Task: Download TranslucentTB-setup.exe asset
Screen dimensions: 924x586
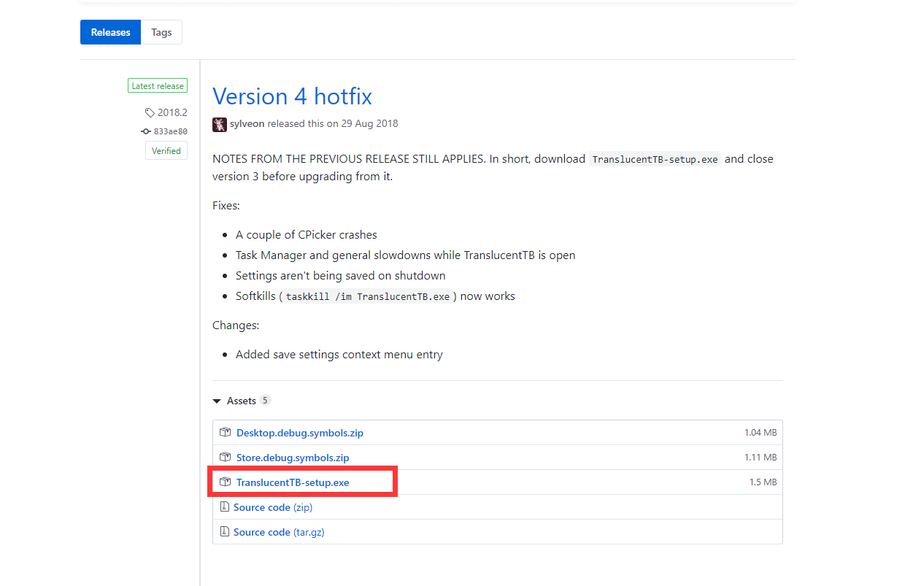Action: tap(293, 482)
